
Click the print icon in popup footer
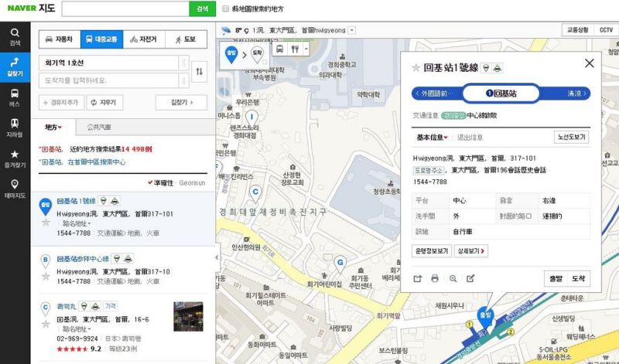pyautogui.click(x=435, y=278)
